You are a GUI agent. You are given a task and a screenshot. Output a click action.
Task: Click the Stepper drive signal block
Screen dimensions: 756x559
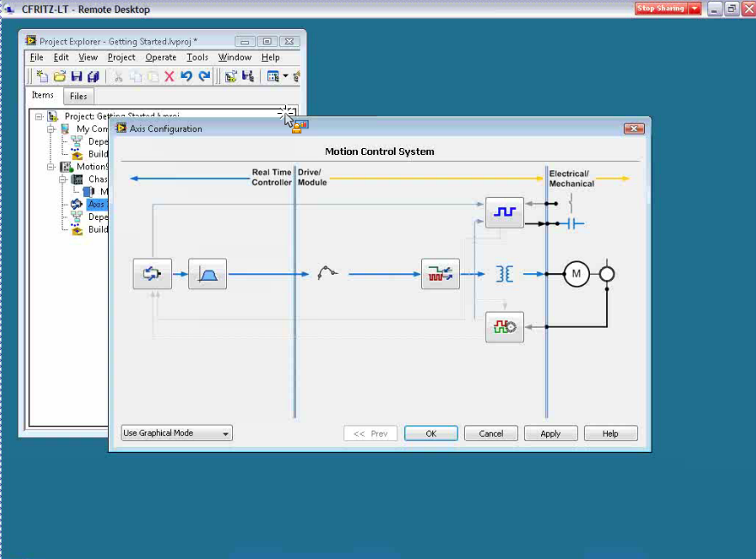(440, 274)
